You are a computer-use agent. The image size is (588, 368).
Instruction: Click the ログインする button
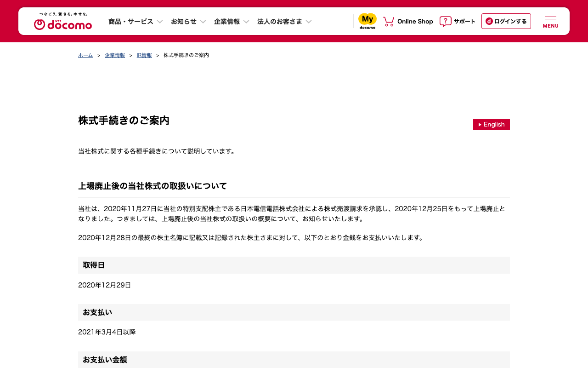tap(506, 21)
